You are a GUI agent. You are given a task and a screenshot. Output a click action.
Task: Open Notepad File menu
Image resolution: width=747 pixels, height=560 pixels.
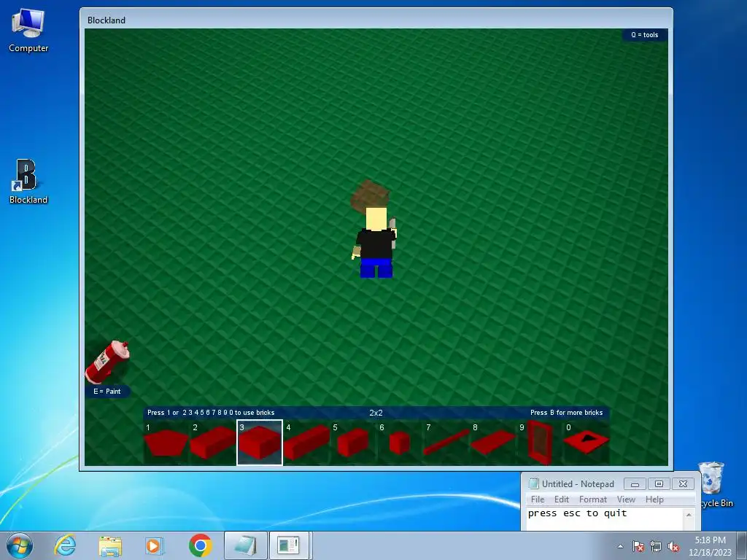[538, 499]
